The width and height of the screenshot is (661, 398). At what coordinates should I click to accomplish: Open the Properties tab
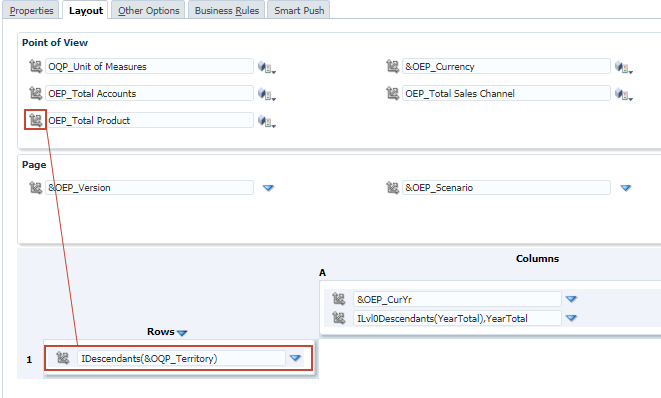[32, 11]
